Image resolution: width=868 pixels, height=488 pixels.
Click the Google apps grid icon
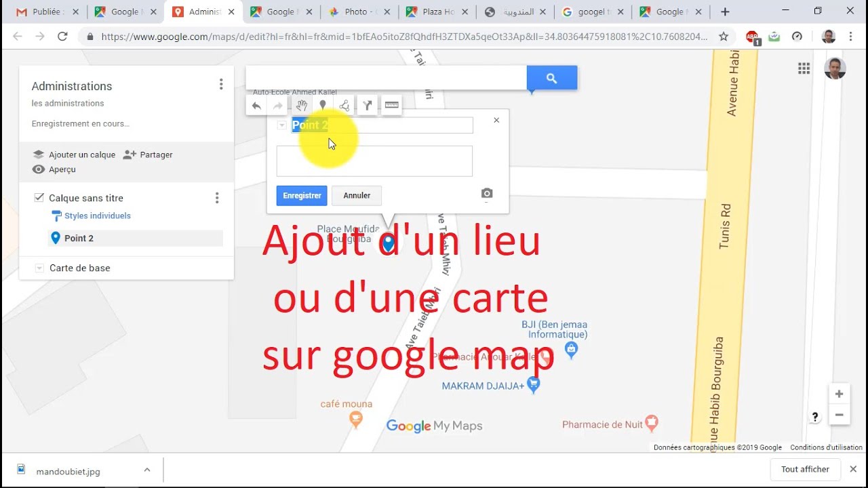804,68
